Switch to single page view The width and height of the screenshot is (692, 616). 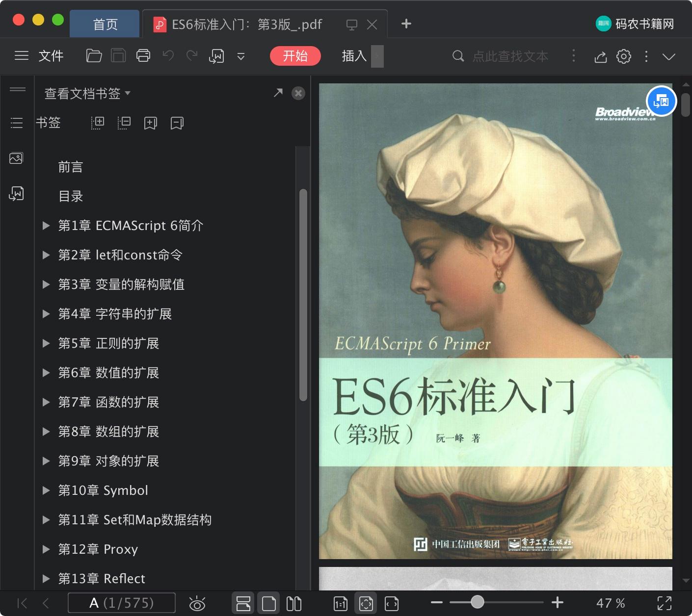pyautogui.click(x=269, y=603)
